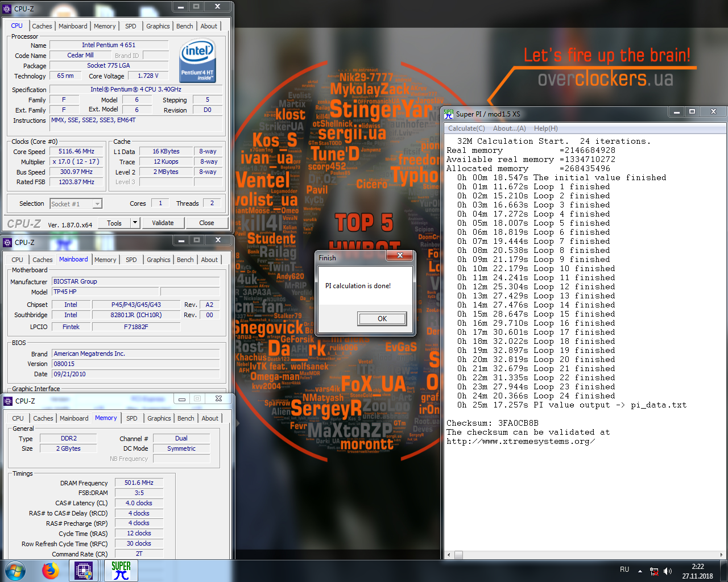Click the Bus Speed value 300.97 MHz

[76, 172]
